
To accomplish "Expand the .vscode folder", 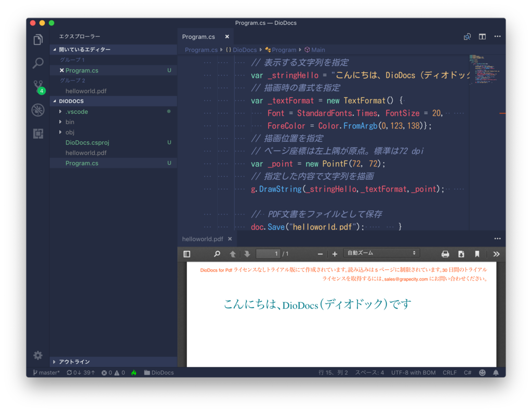I will [x=113, y=112].
